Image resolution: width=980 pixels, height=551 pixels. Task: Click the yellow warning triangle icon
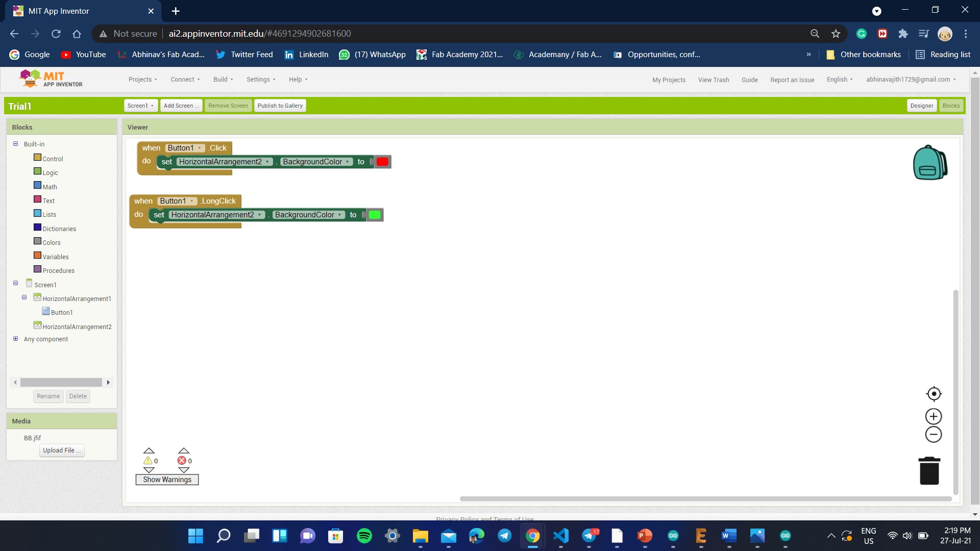[x=148, y=461]
